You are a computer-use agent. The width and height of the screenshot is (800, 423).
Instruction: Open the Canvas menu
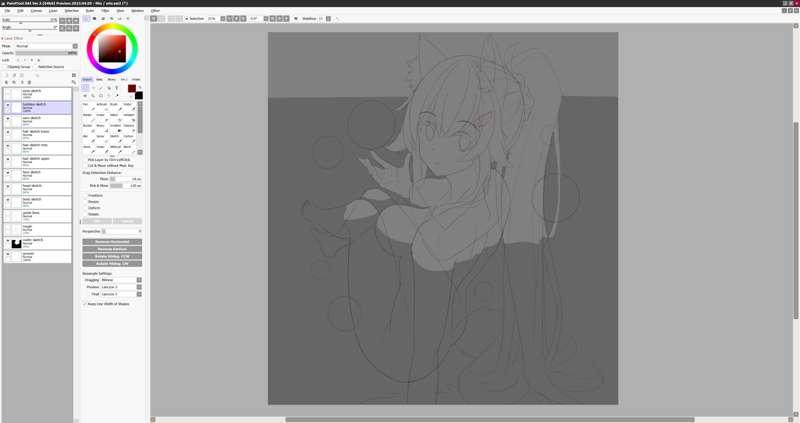pyautogui.click(x=36, y=11)
